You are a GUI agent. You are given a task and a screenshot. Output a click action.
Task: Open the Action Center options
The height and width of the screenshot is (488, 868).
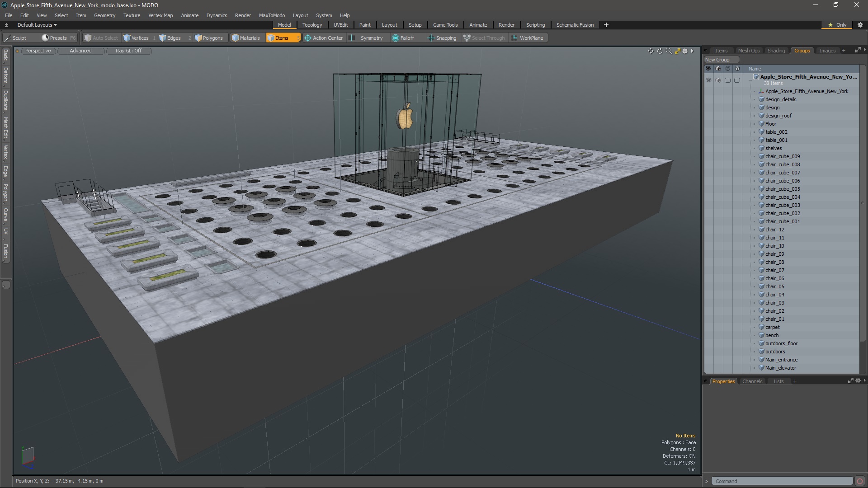coord(324,38)
